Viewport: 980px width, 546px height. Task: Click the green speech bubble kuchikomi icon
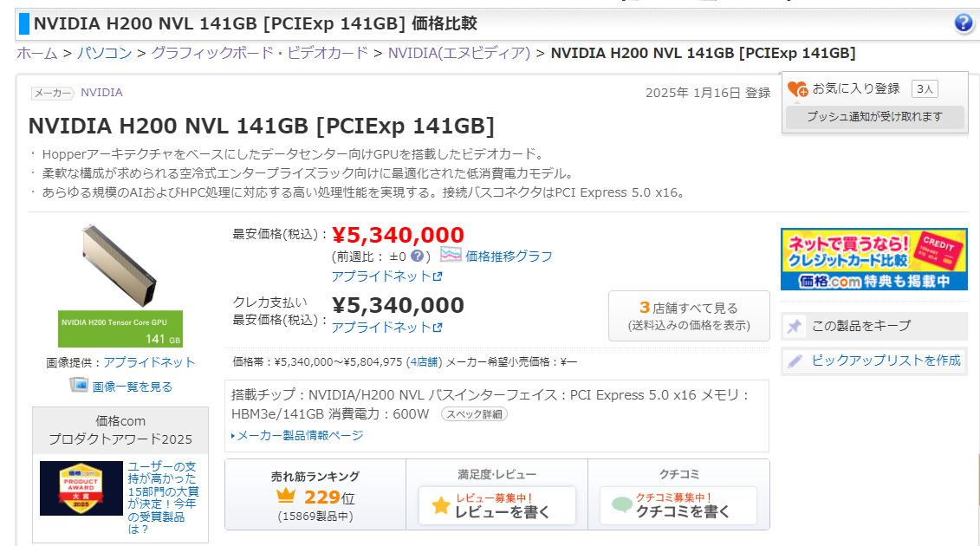point(621,506)
